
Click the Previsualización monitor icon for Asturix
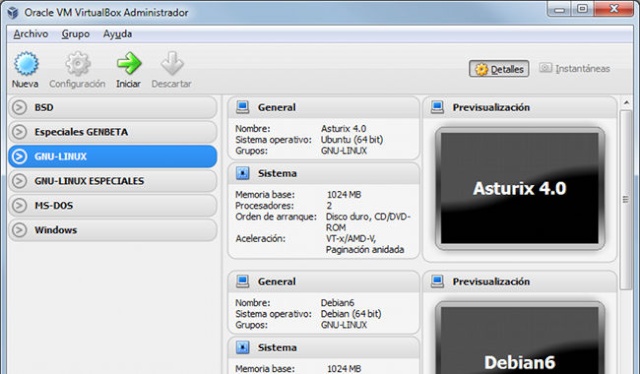(437, 107)
